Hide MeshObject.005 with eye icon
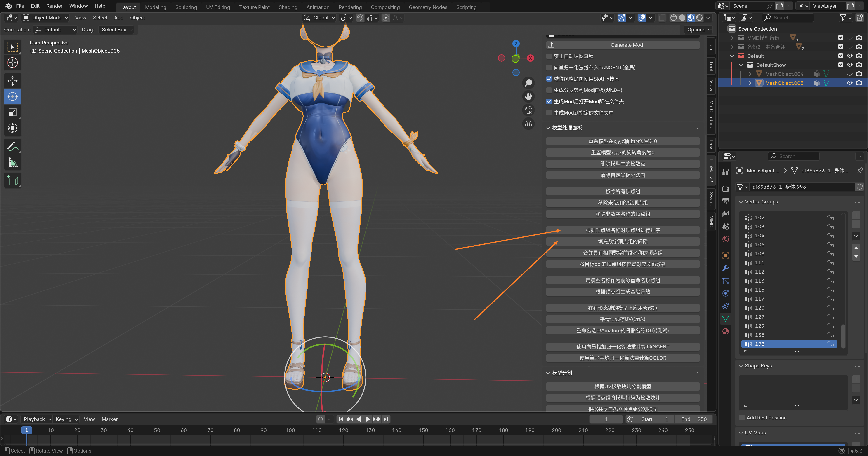 click(x=849, y=83)
